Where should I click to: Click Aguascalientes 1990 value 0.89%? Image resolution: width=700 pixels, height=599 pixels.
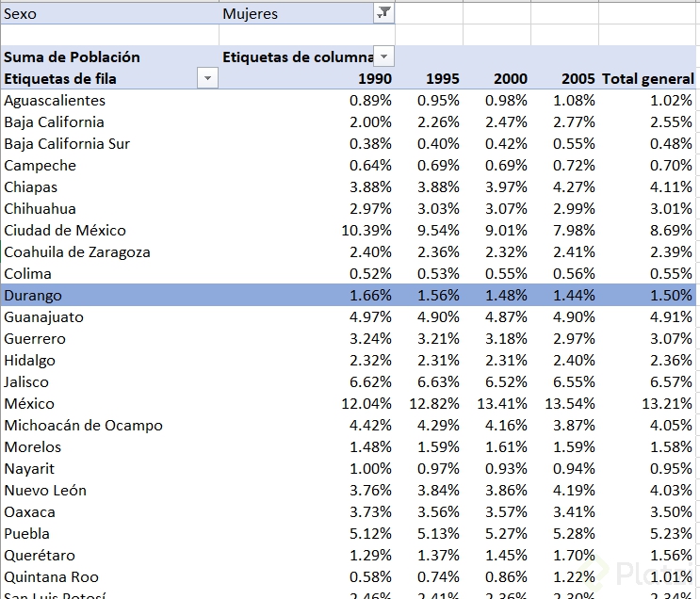point(370,101)
